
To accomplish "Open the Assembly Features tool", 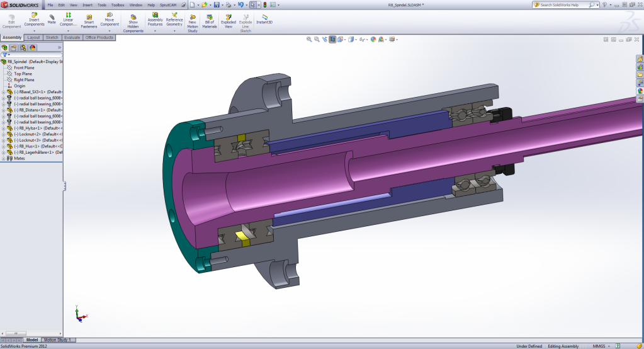I will [155, 20].
